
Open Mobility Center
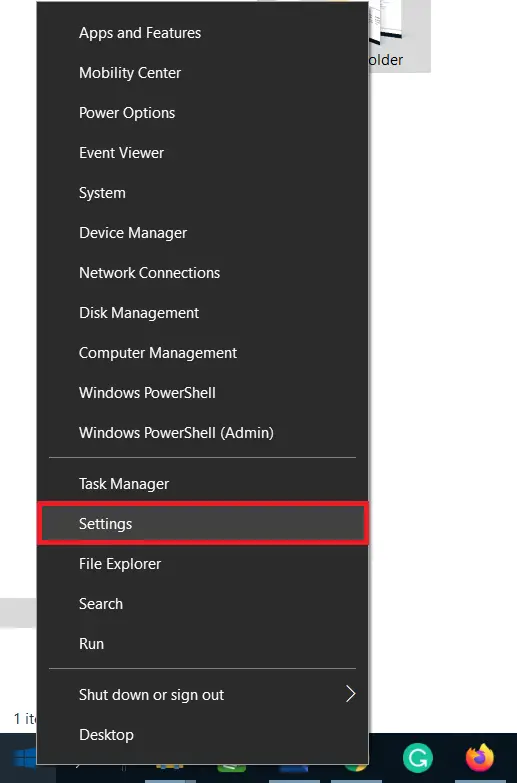tap(202, 73)
